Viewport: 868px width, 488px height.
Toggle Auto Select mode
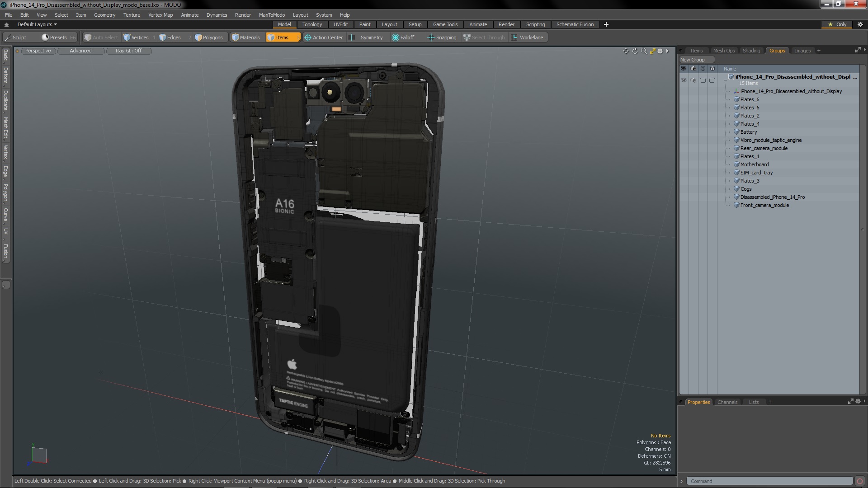click(x=101, y=38)
